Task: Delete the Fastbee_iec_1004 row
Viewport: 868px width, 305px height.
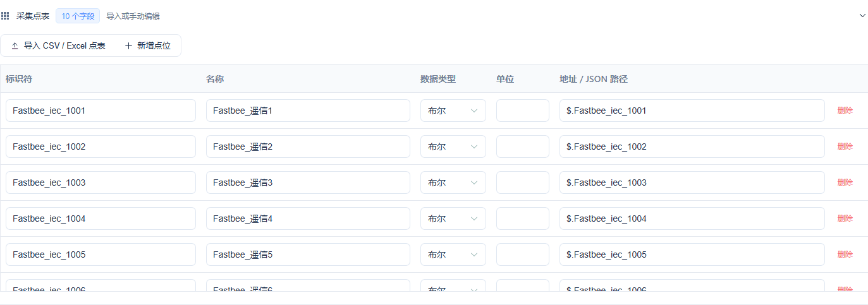Action: coord(845,218)
